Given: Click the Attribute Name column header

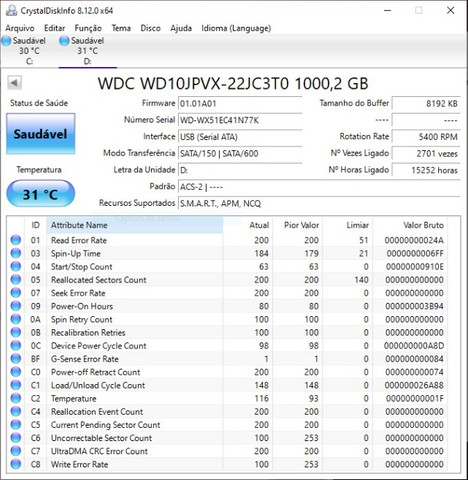Looking at the screenshot, I should pos(135,225).
